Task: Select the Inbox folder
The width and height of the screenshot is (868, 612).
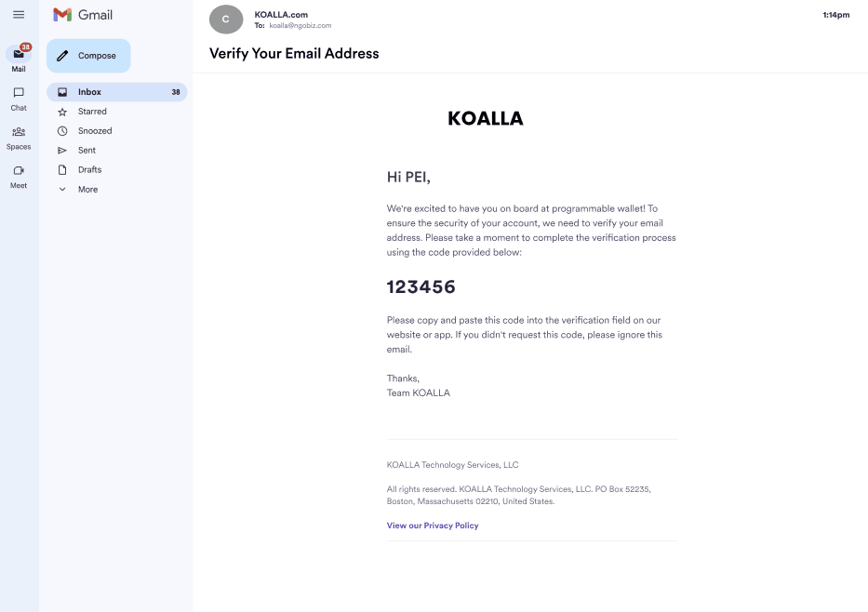Action: pyautogui.click(x=117, y=92)
